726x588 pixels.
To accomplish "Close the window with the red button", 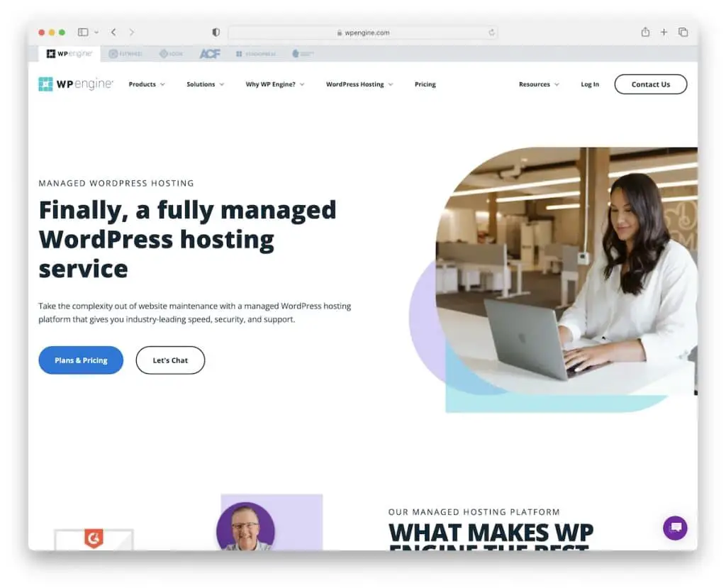I will (x=42, y=33).
